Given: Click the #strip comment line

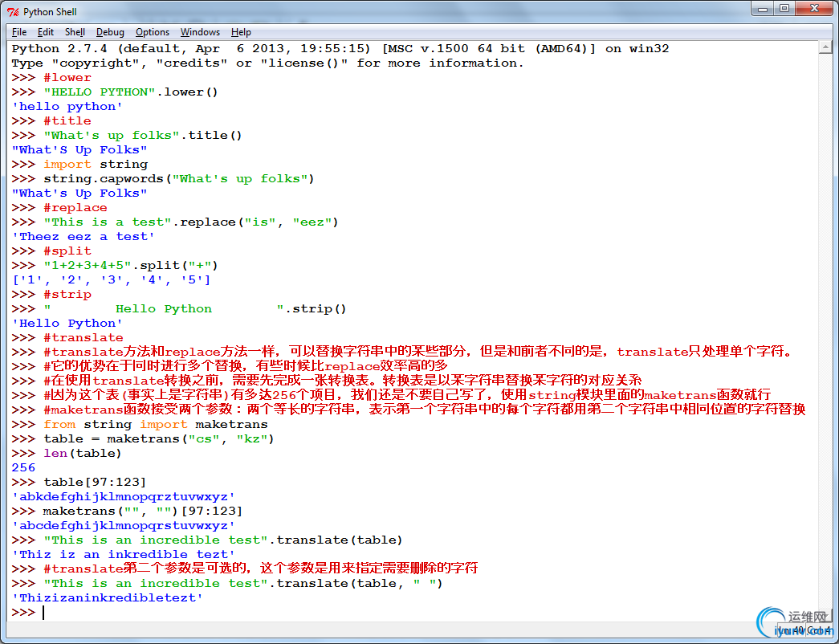Looking at the screenshot, I should tap(51, 295).
